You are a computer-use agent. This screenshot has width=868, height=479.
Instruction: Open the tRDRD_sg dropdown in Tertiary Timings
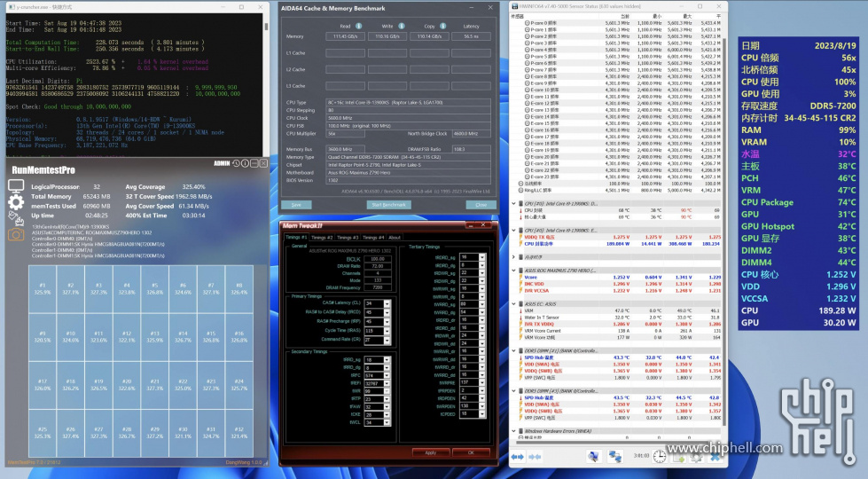(482, 257)
